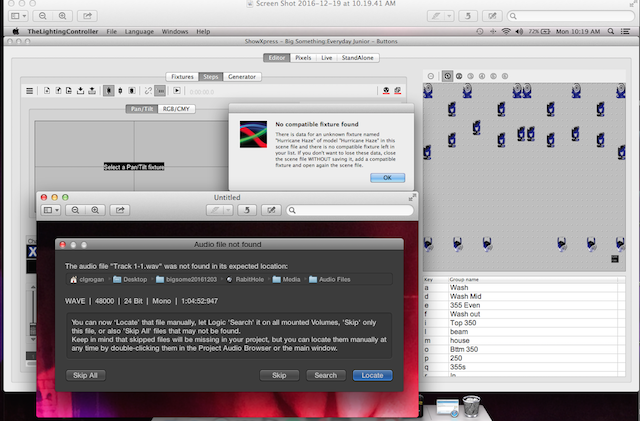Zoom in within the Untitled window
Image resolution: width=640 pixels, height=421 pixels.
click(95, 210)
